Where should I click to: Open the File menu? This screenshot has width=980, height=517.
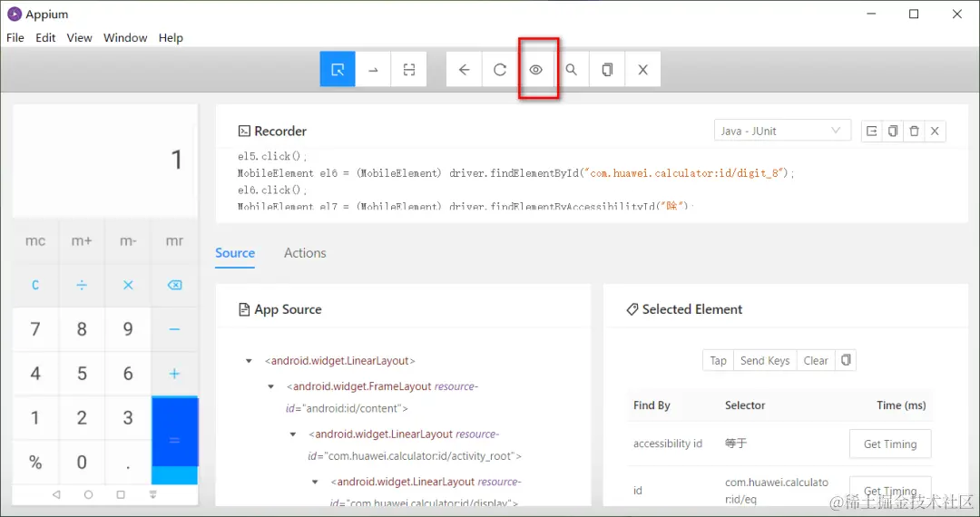pos(15,37)
